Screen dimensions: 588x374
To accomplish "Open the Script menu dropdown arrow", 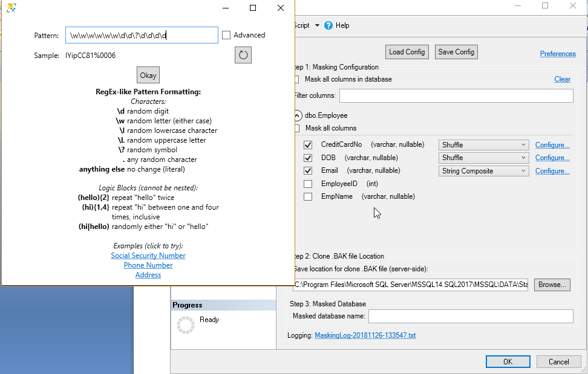I will pyautogui.click(x=317, y=25).
